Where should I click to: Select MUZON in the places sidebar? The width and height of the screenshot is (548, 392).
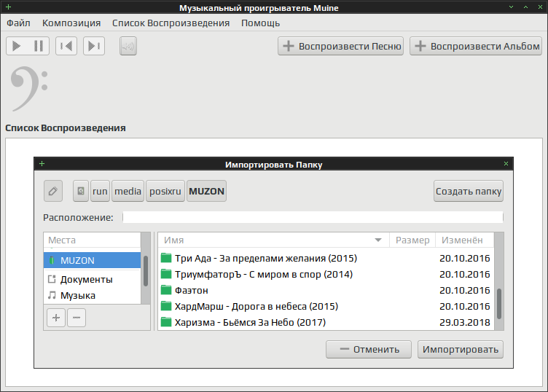[93, 260]
